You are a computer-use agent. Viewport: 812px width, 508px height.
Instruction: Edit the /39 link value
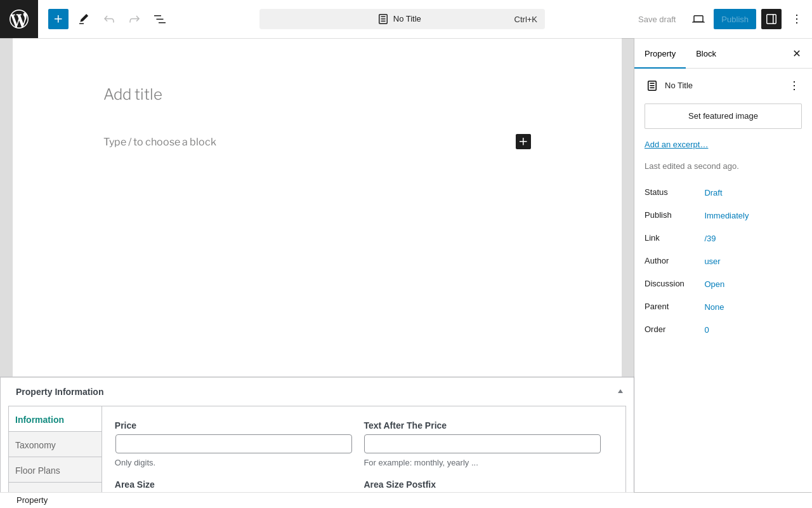click(710, 238)
